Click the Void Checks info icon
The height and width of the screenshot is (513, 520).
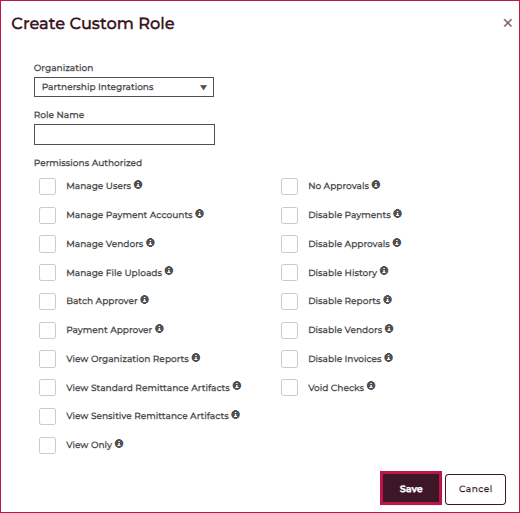pos(371,386)
